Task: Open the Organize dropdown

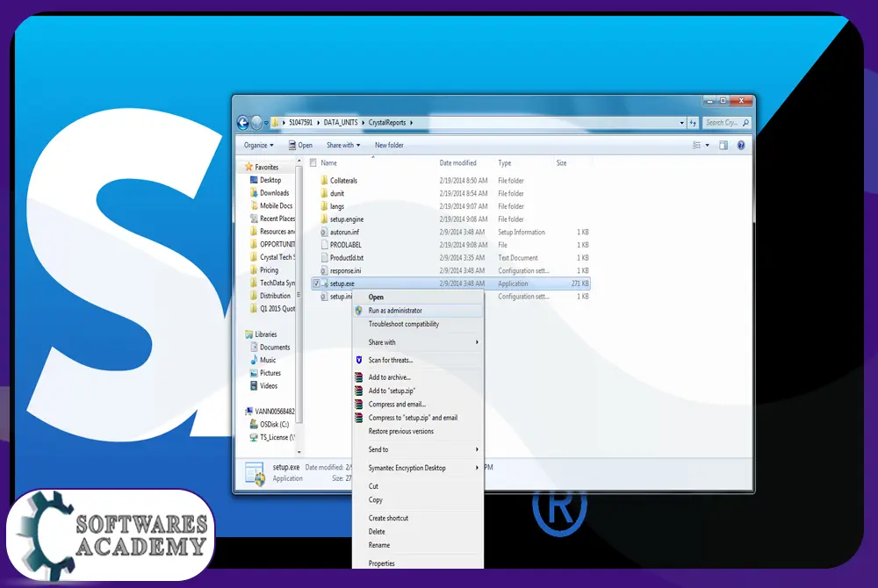Action: click(x=259, y=146)
